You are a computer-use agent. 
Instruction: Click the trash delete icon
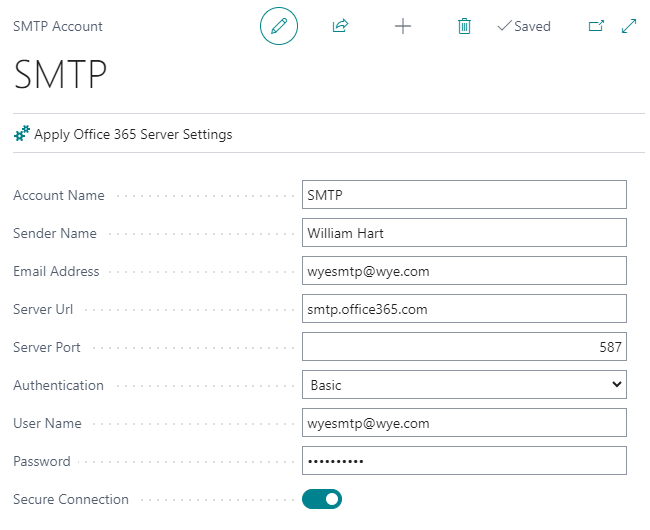click(x=464, y=26)
